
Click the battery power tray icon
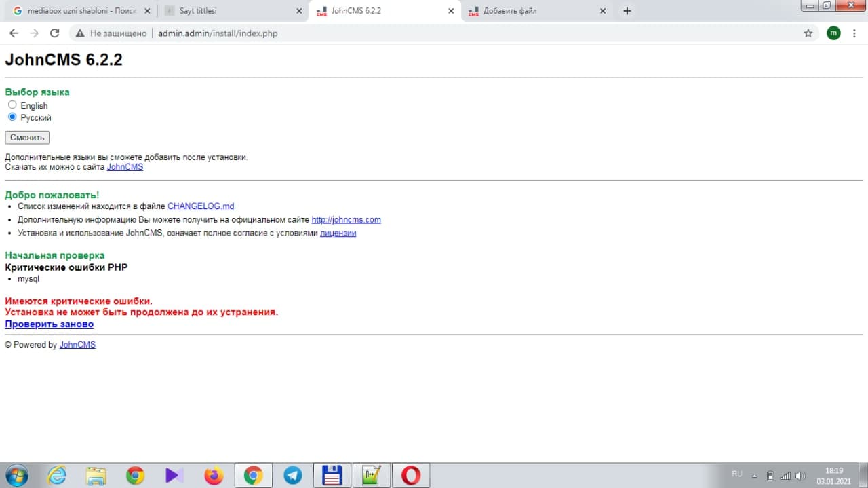pos(770,476)
